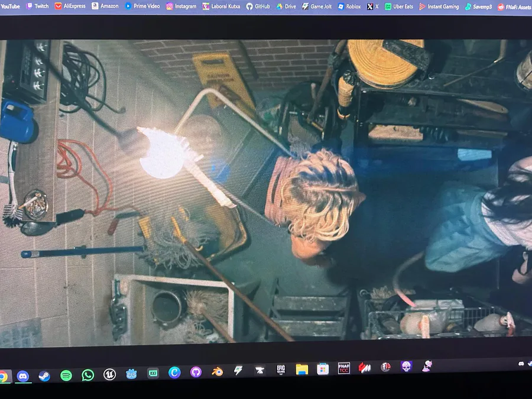This screenshot has width=532, height=399.
Task: Open the blue C app in taskbar
Action: pos(174,372)
